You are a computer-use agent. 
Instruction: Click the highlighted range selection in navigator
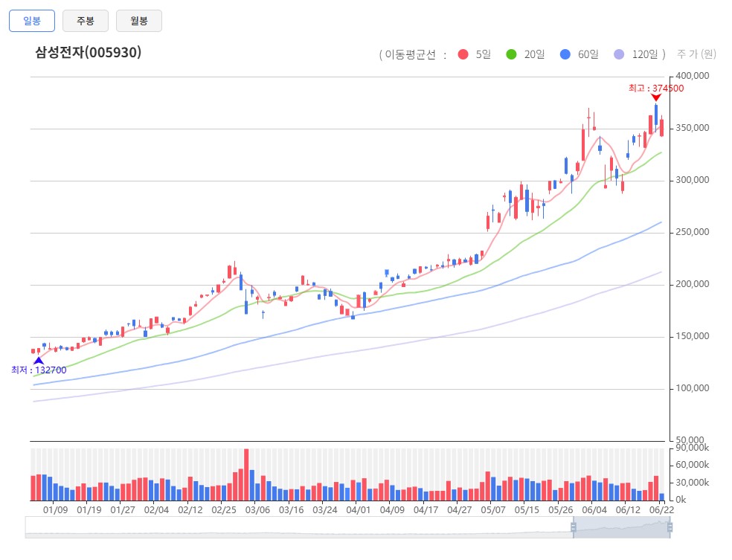click(x=621, y=527)
